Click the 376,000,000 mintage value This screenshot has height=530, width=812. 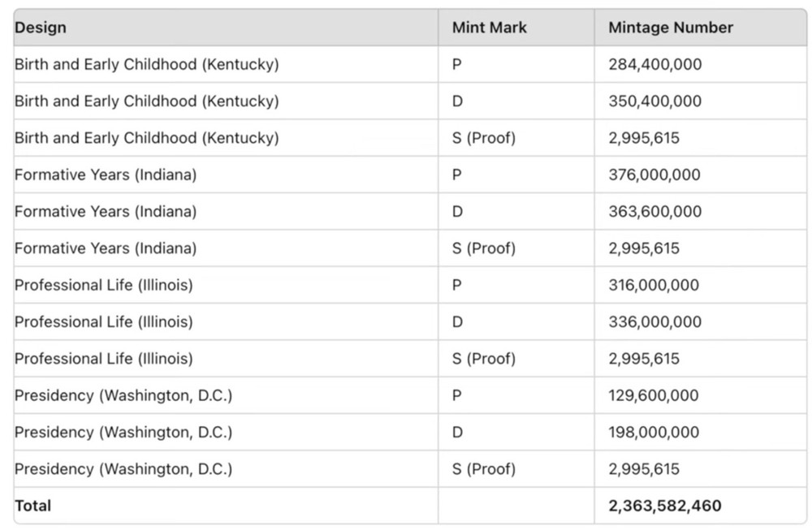tap(654, 175)
